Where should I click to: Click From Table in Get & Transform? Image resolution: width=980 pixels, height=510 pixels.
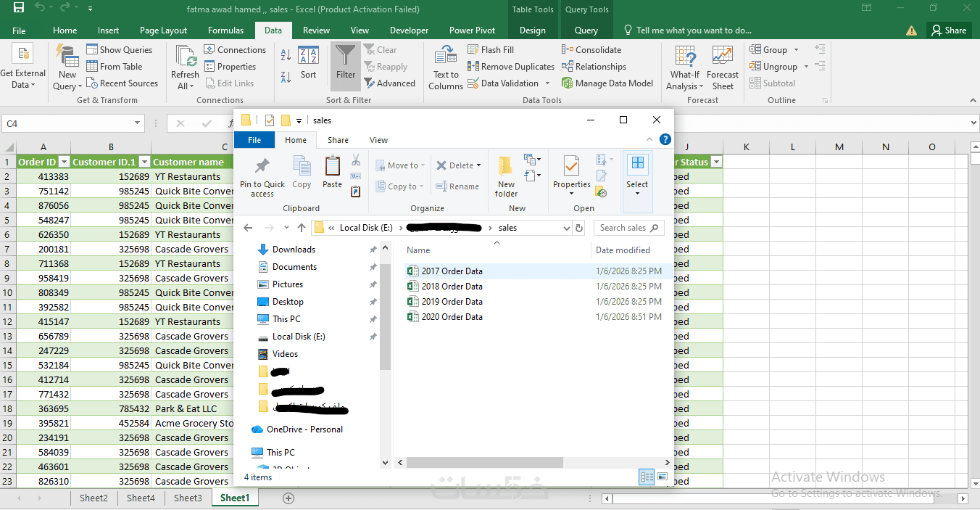(x=115, y=67)
